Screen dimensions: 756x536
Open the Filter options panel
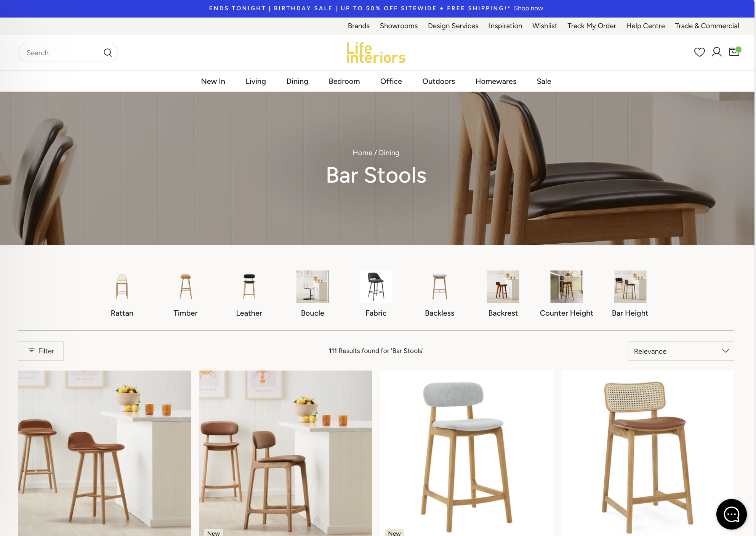pos(41,351)
